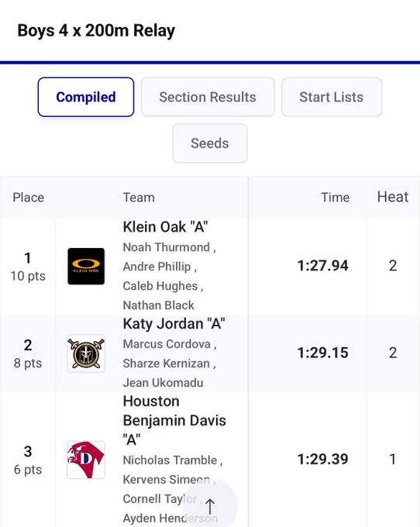The width and height of the screenshot is (420, 527).
Task: Select the Compiled tab
Action: (x=86, y=97)
